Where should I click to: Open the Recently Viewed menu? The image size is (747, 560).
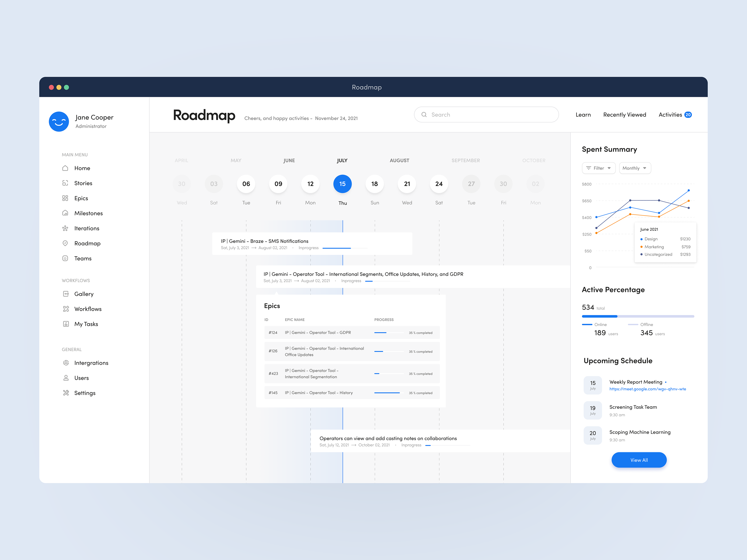(624, 115)
